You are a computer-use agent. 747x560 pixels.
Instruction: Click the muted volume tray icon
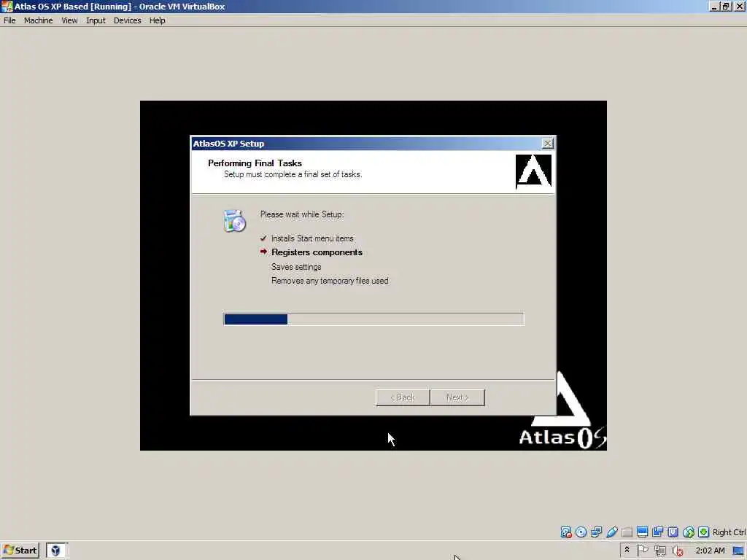(x=677, y=551)
